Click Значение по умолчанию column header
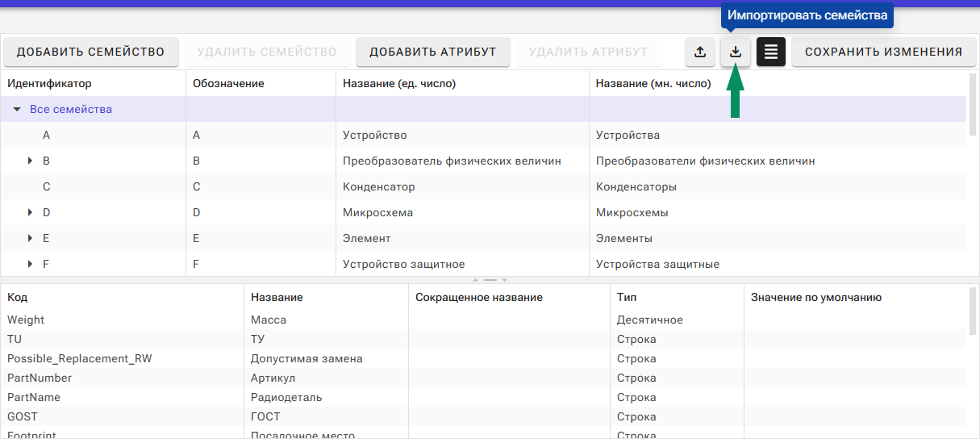980x439 pixels. [x=855, y=297]
